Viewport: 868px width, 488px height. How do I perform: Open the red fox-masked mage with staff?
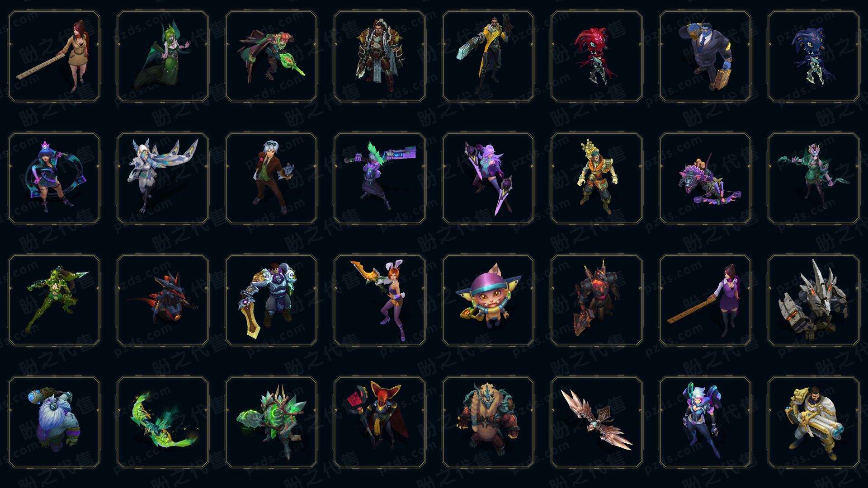(380, 422)
